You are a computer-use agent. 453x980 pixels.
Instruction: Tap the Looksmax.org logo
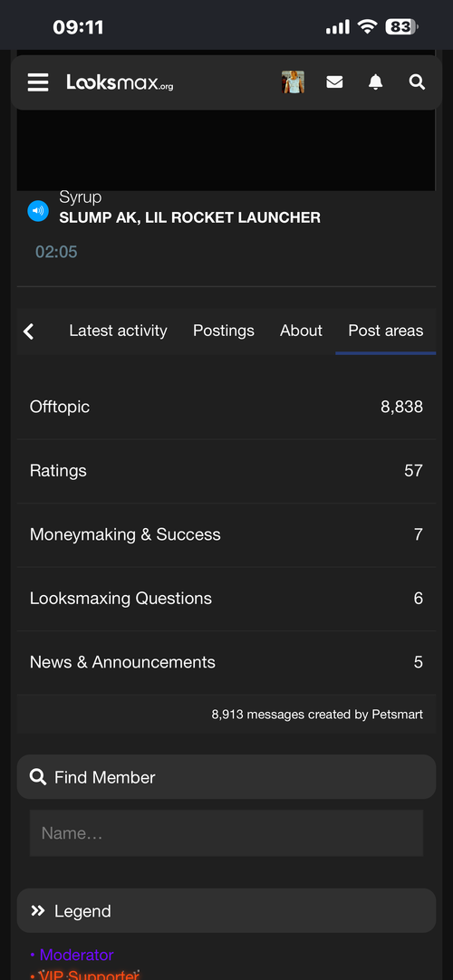[120, 82]
